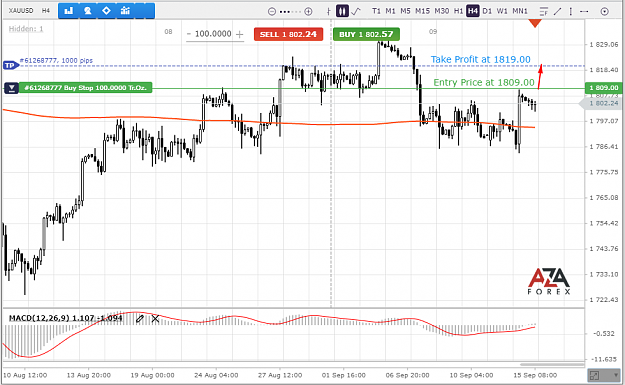Click the 100.0000 volume input field
Image resolution: width=625 pixels, height=385 pixels.
[213, 34]
